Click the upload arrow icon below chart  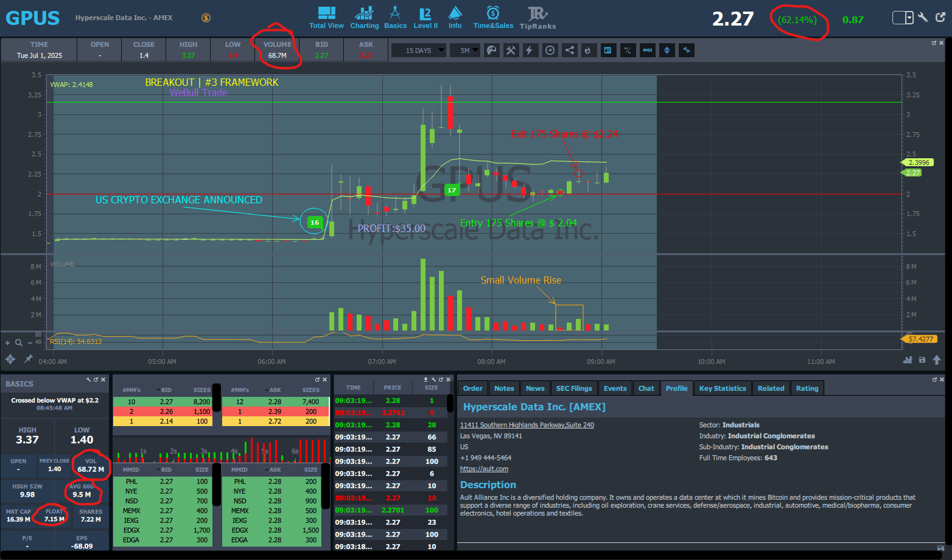click(x=937, y=360)
